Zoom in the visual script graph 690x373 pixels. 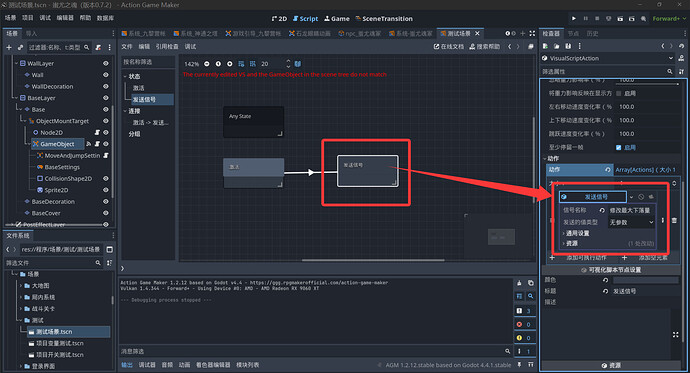229,64
